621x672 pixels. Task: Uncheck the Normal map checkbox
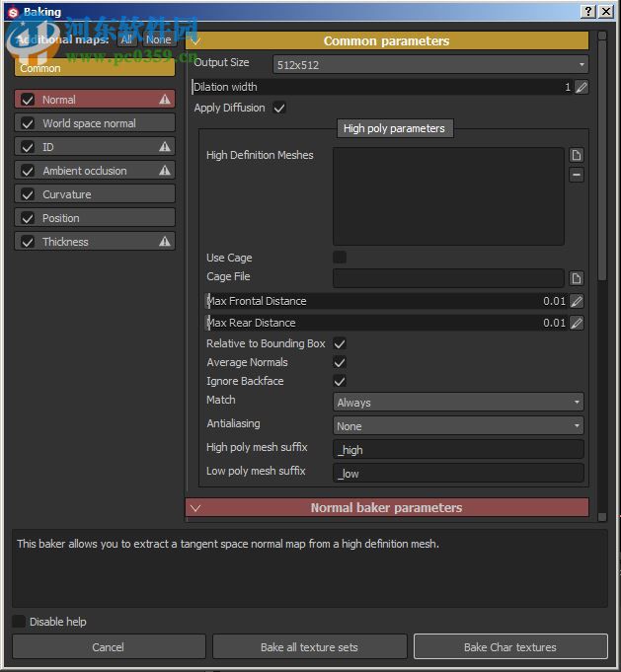(28, 100)
